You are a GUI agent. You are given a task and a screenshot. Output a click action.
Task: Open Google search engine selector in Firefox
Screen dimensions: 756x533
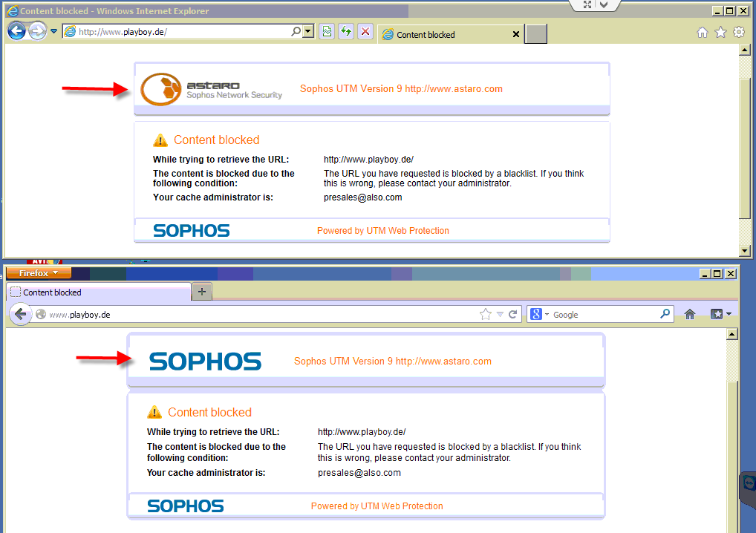tap(539, 314)
